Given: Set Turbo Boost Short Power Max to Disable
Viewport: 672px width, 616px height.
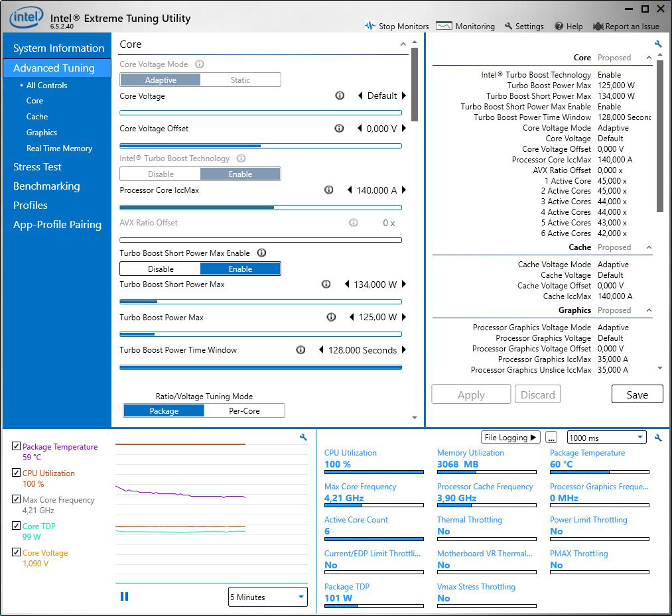Looking at the screenshot, I should point(161,269).
